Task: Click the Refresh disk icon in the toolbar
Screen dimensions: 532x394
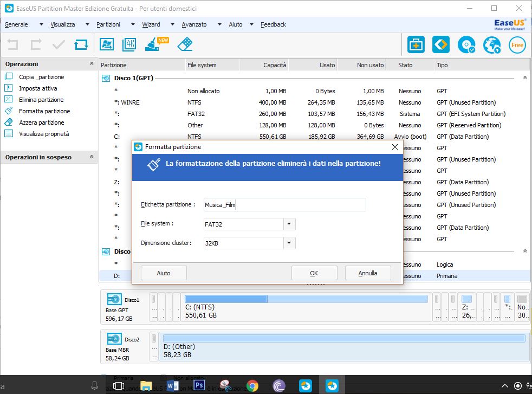Action: pyautogui.click(x=81, y=44)
